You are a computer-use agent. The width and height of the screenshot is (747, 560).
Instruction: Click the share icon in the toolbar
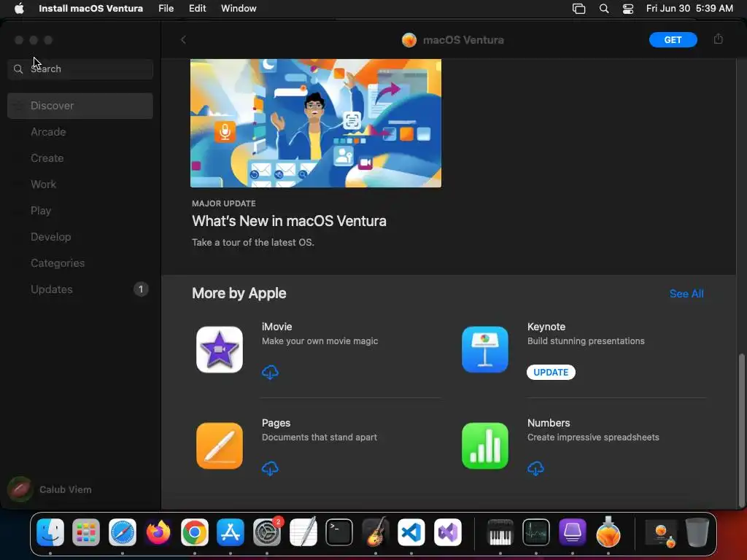point(718,39)
